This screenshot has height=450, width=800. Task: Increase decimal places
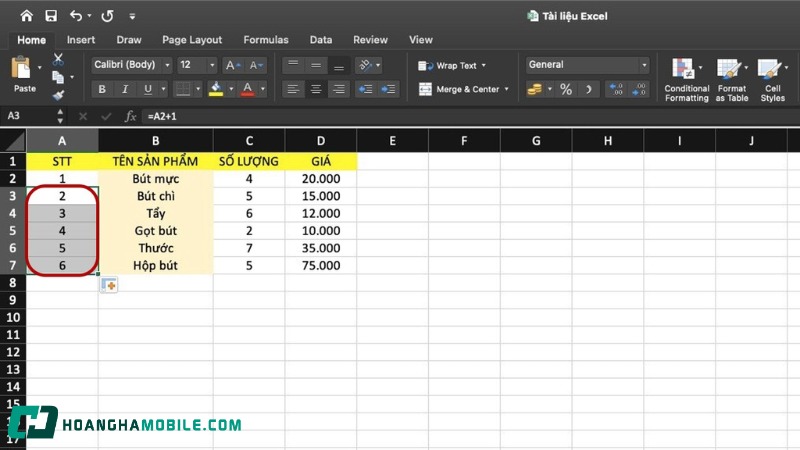tap(616, 89)
